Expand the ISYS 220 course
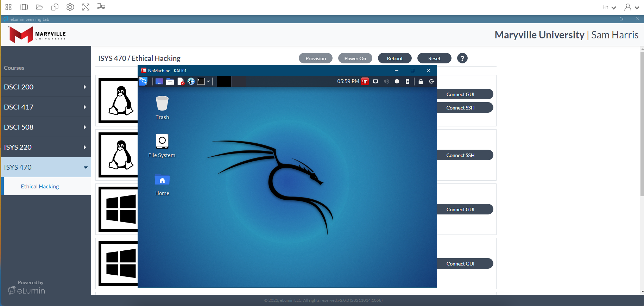644x306 pixels. coord(45,147)
